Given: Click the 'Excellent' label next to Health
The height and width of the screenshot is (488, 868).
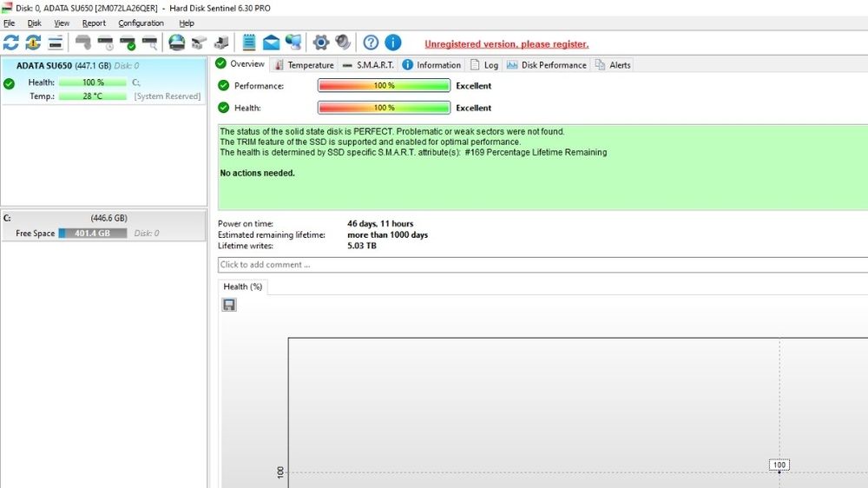Looking at the screenshot, I should [474, 108].
